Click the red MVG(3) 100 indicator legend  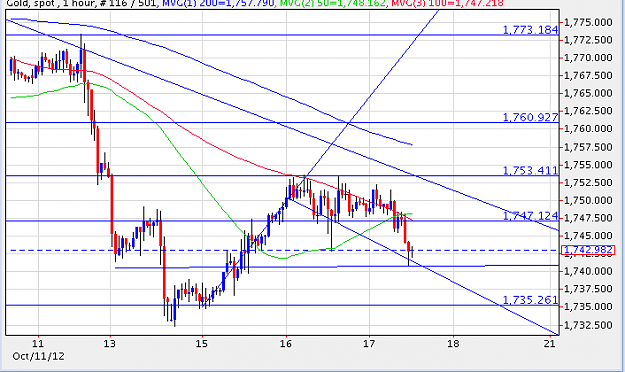(x=447, y=4)
